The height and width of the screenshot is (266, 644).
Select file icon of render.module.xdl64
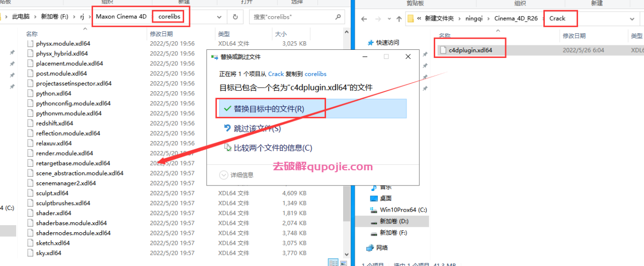point(30,153)
